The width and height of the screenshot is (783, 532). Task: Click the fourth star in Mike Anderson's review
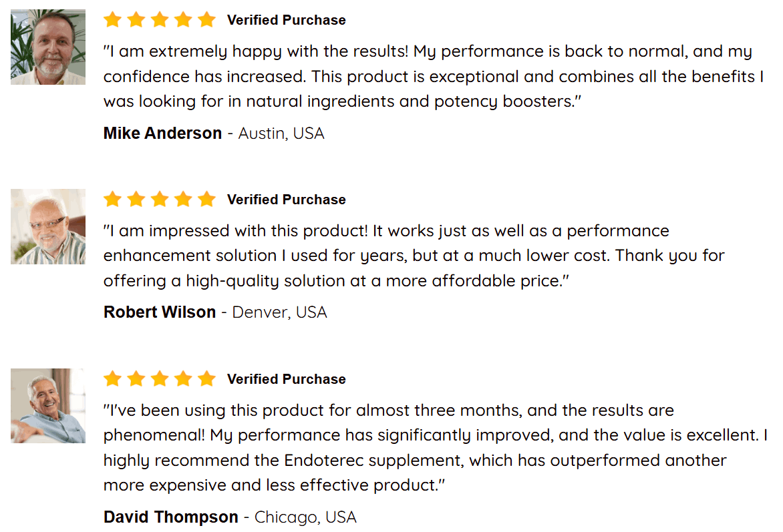pyautogui.click(x=183, y=20)
